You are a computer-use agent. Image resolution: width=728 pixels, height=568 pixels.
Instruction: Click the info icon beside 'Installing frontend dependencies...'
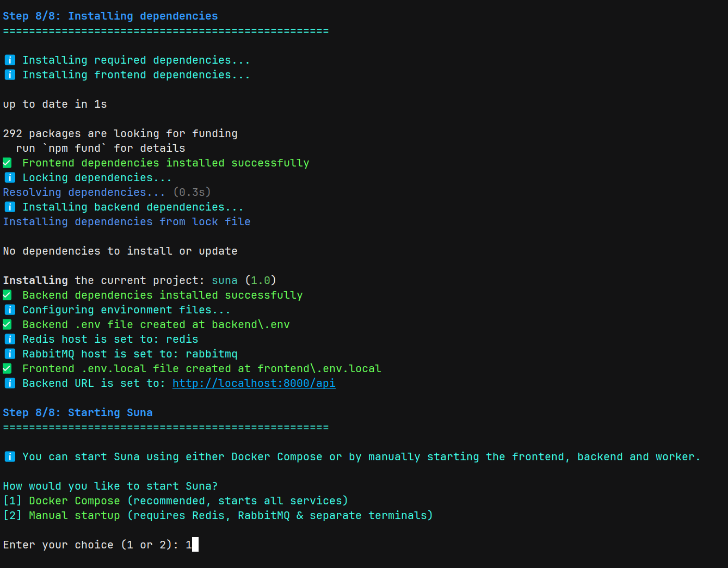[x=10, y=75]
